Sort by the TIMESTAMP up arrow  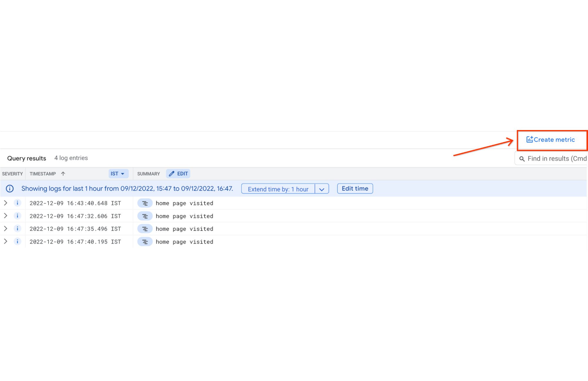coord(63,174)
